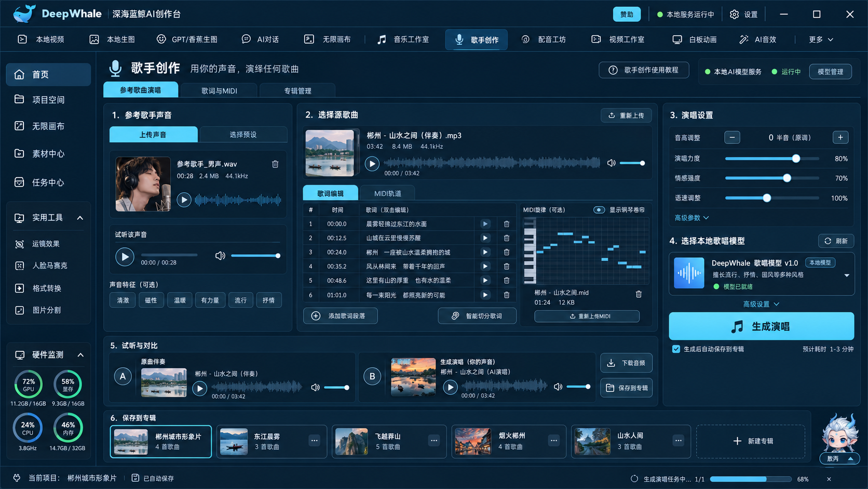This screenshot has width=868, height=489.
Task: Delete lyric line 山城在云里慢慢苏醒
Action: click(x=507, y=238)
